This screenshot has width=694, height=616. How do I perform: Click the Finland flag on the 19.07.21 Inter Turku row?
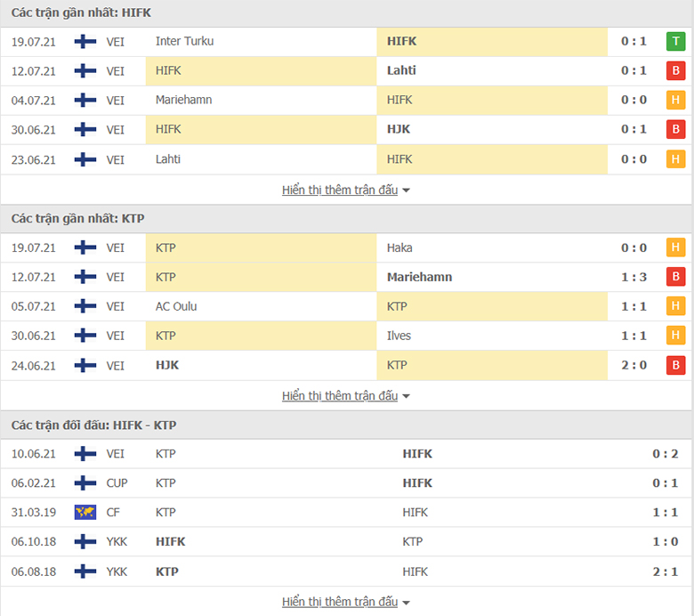click(x=85, y=42)
